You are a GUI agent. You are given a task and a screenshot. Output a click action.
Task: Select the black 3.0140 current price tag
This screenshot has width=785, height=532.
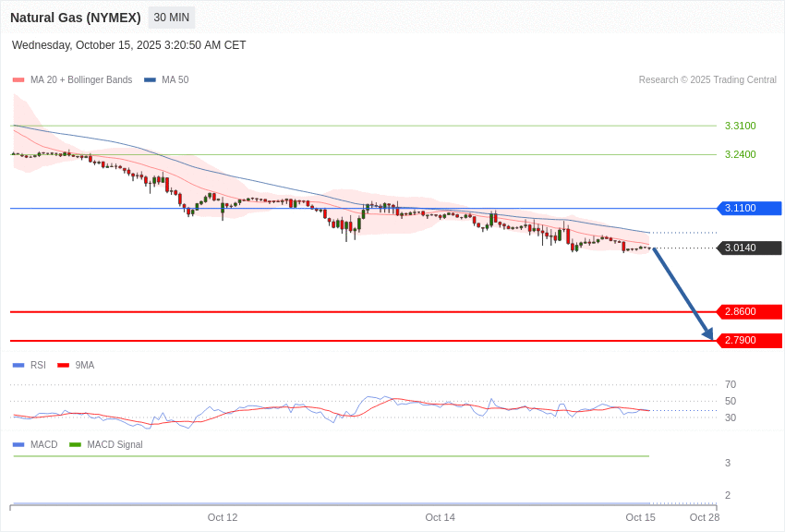[750, 248]
